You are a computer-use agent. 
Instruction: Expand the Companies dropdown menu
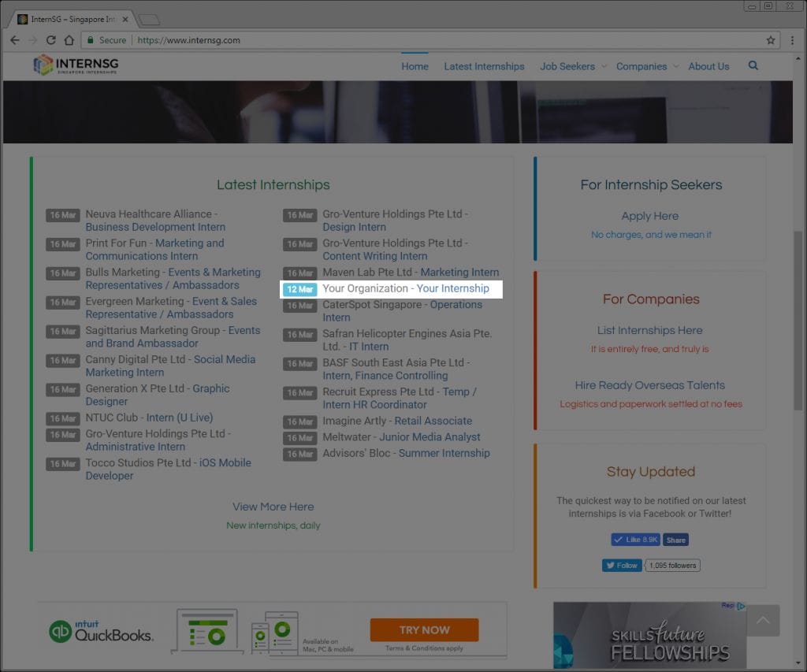[647, 66]
